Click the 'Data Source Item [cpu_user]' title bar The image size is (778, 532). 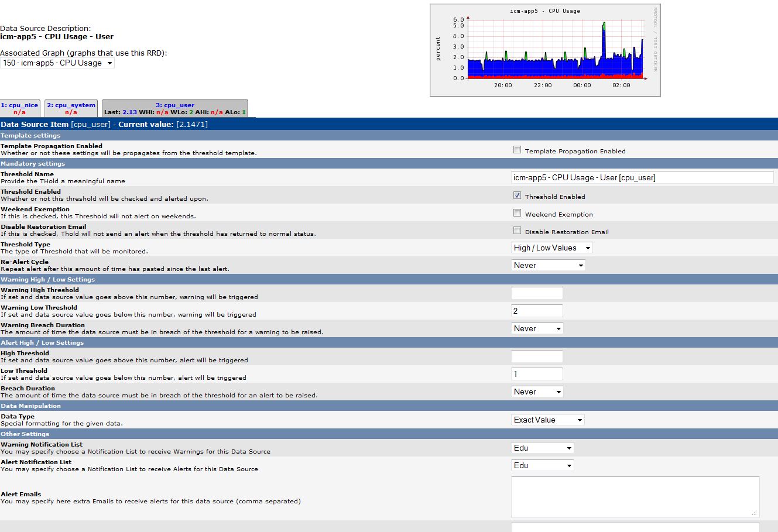[389, 124]
